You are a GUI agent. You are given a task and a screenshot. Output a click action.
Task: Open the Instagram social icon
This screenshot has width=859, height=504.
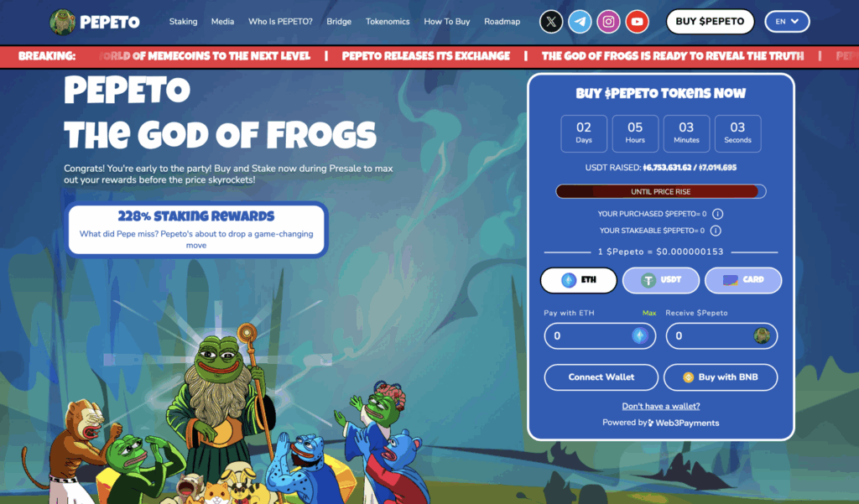pyautogui.click(x=608, y=22)
